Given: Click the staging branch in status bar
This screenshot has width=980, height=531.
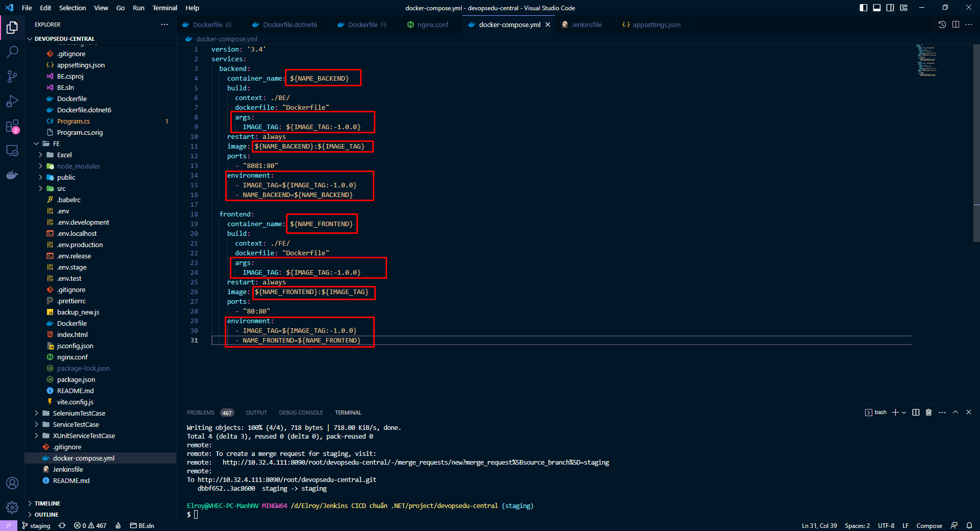Looking at the screenshot, I should (x=36, y=525).
